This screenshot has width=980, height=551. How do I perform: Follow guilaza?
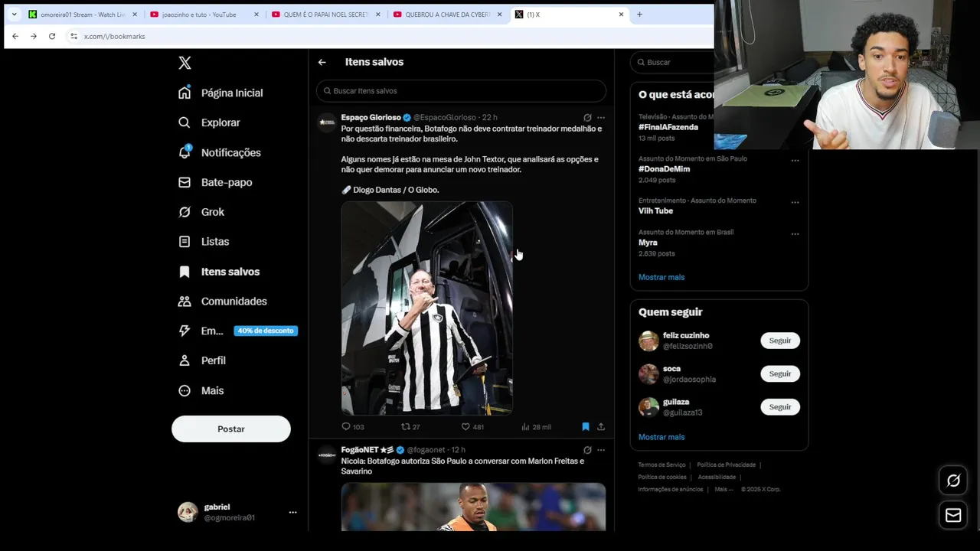pos(780,406)
